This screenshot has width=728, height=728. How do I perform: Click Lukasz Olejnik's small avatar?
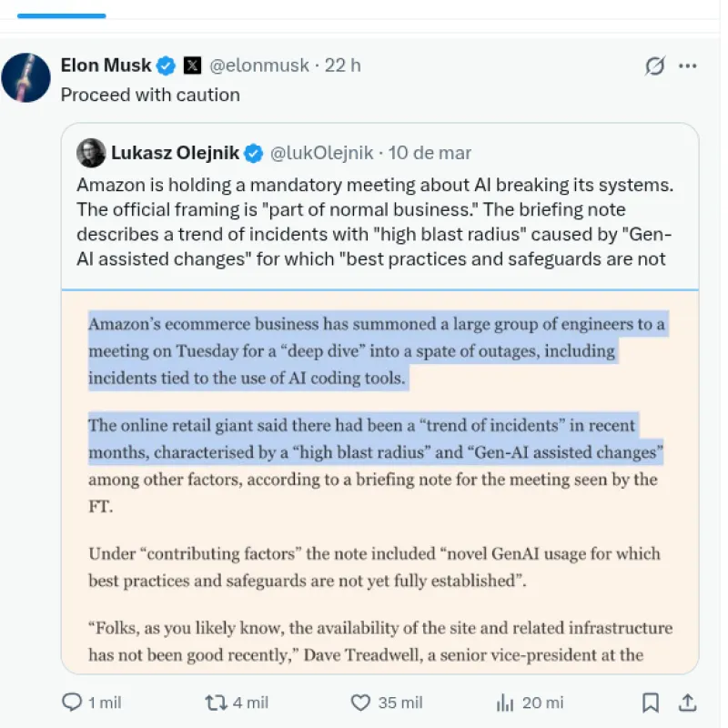coord(91,153)
